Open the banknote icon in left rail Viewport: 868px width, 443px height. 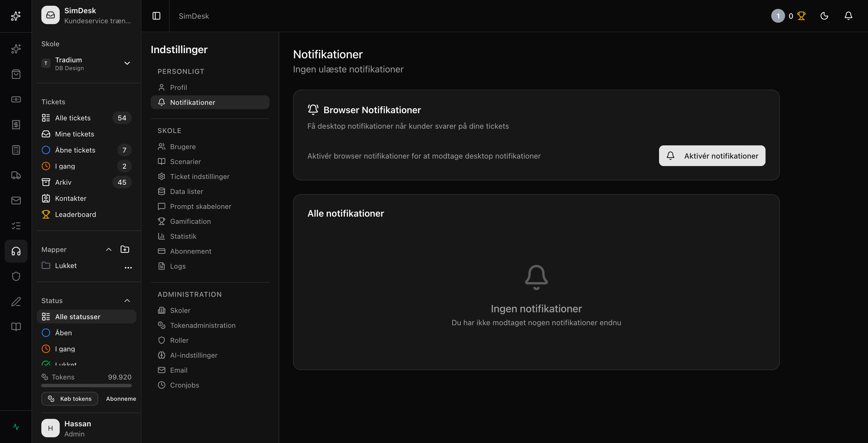(16, 99)
